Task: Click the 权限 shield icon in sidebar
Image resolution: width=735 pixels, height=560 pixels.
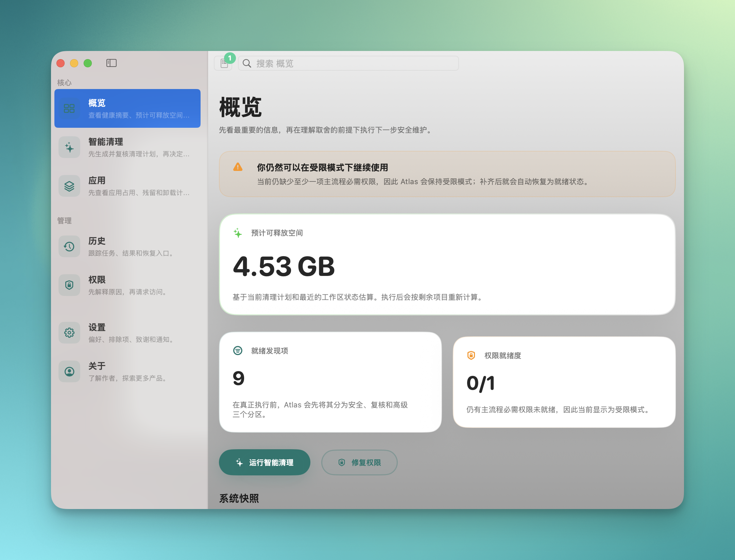Action: [69, 285]
